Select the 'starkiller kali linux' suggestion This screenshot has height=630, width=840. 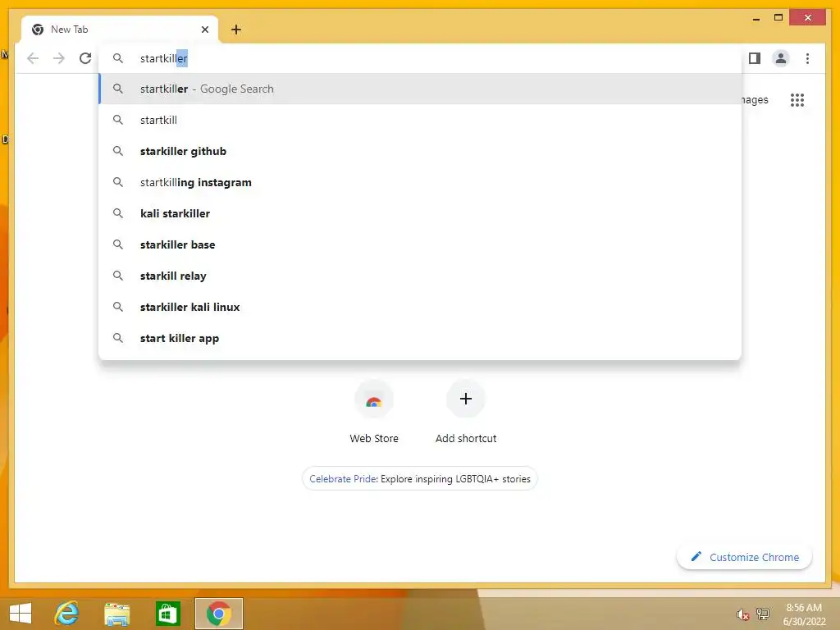point(420,307)
